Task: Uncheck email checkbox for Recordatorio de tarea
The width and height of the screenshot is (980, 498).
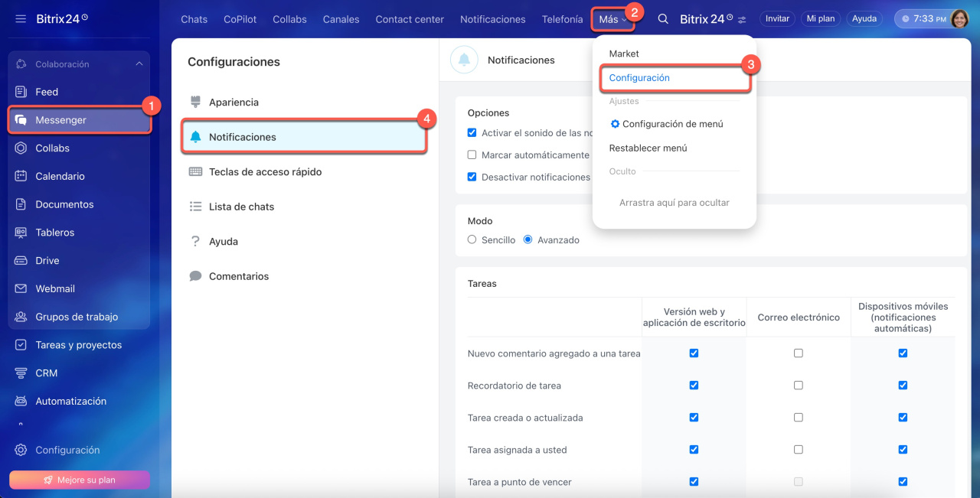Action: [x=799, y=386]
